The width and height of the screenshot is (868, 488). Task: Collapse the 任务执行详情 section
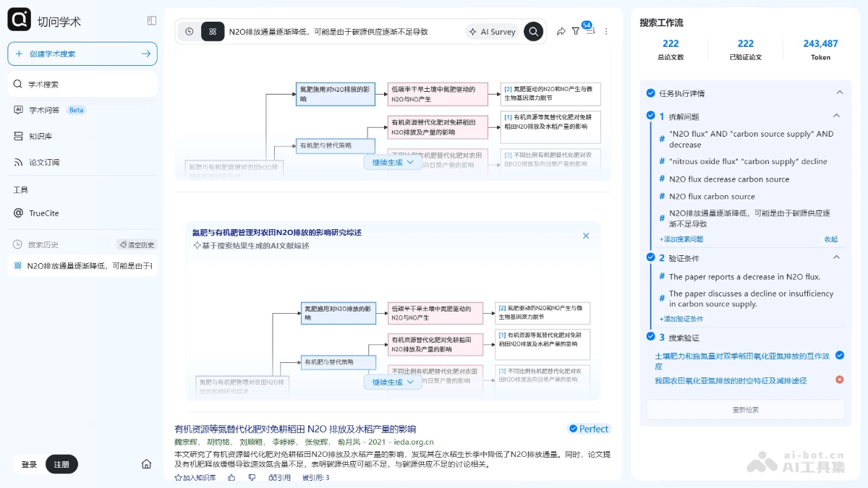(839, 93)
